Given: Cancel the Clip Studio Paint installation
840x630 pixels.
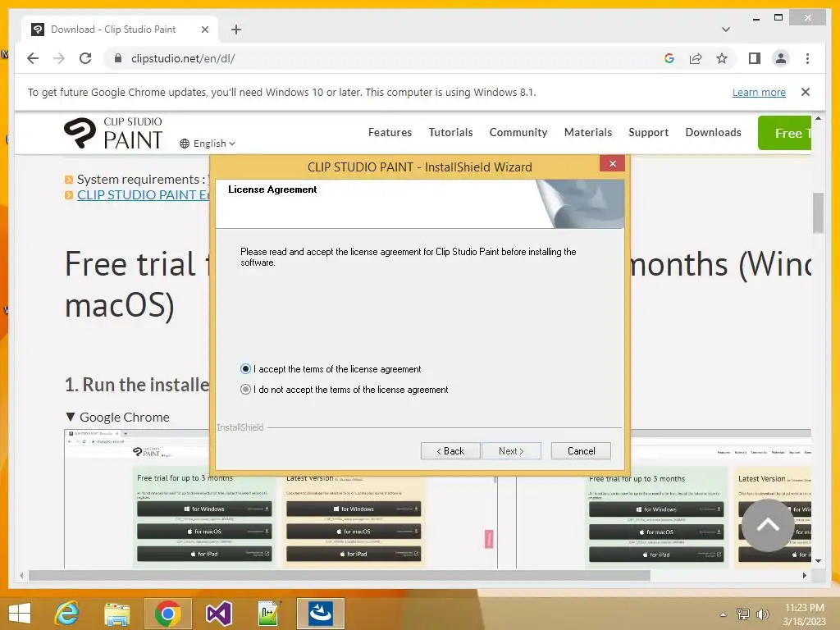Looking at the screenshot, I should click(581, 451).
